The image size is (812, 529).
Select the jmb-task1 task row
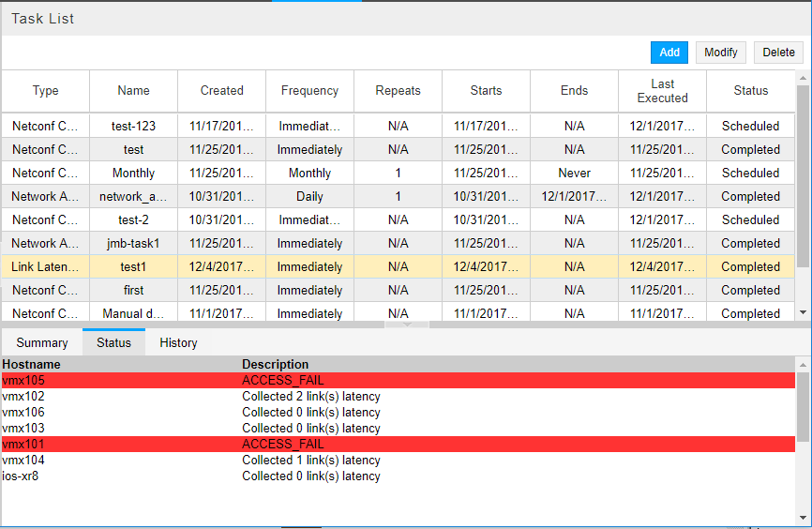133,243
